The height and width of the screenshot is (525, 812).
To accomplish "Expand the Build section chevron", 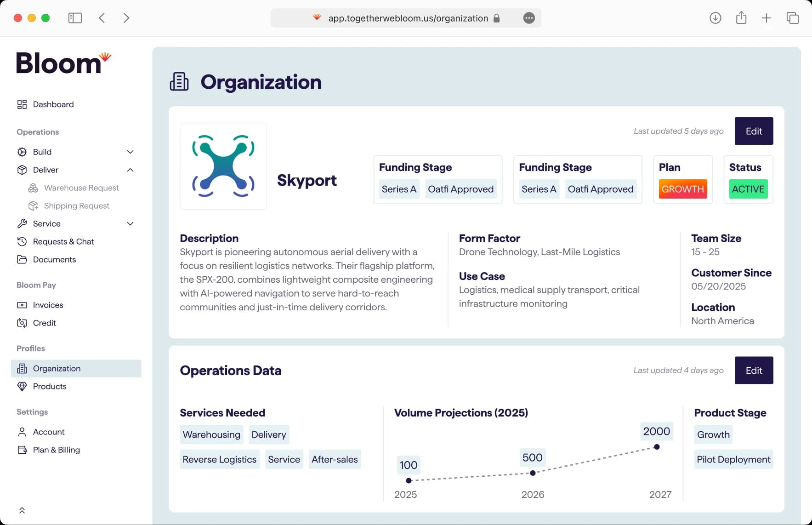I will click(x=131, y=152).
